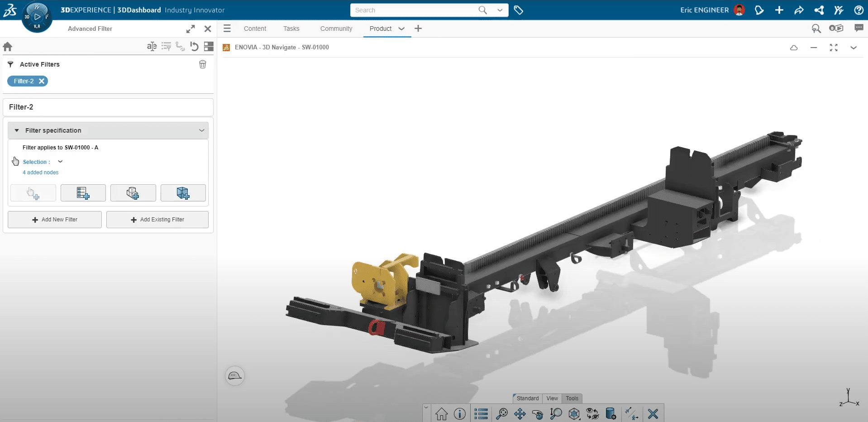Remove the Filter-2 active filter chip

[42, 81]
